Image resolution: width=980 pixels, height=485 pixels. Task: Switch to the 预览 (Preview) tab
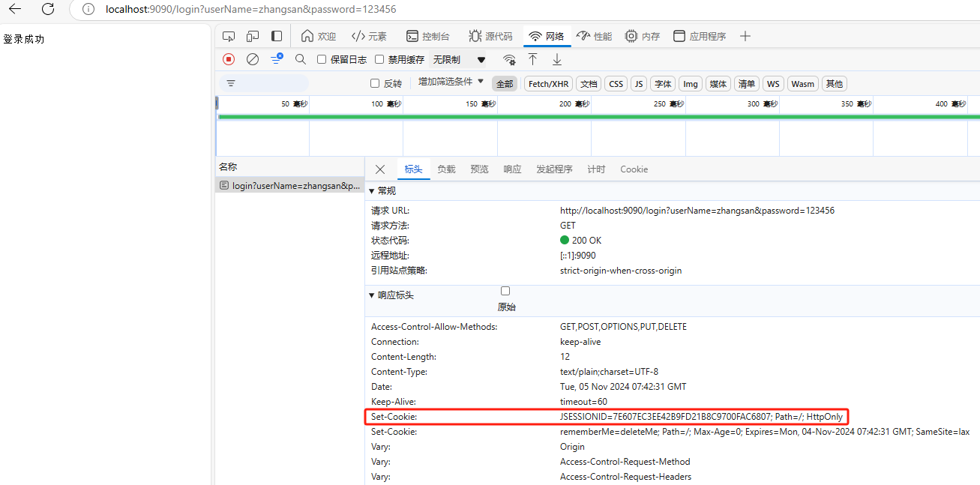click(479, 169)
